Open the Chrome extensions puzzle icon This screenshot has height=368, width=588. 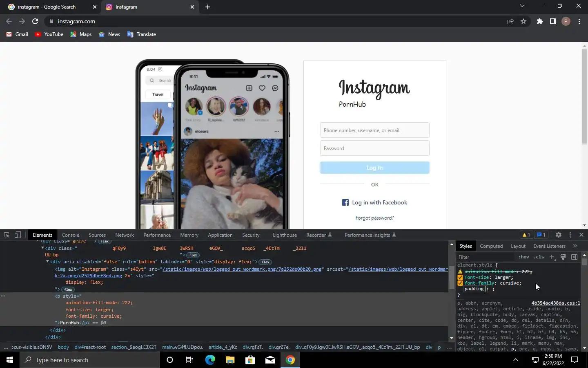click(540, 21)
